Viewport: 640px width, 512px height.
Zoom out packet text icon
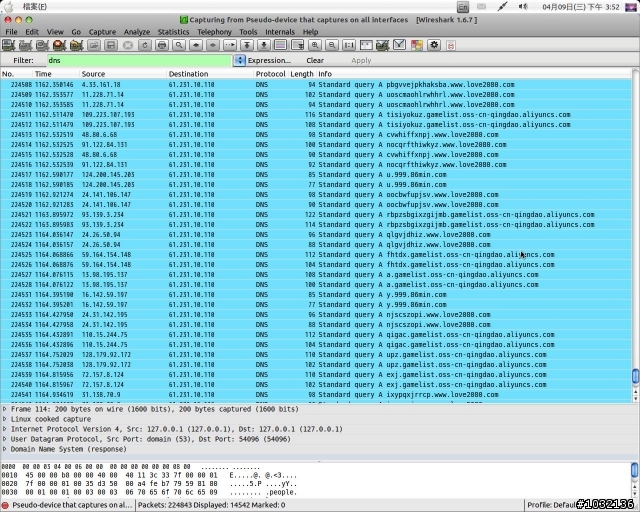(332, 45)
